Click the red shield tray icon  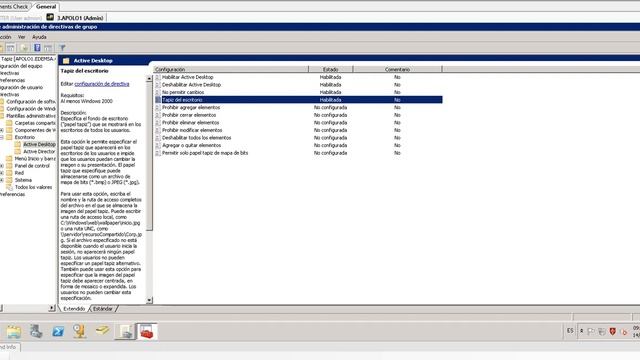point(613,331)
